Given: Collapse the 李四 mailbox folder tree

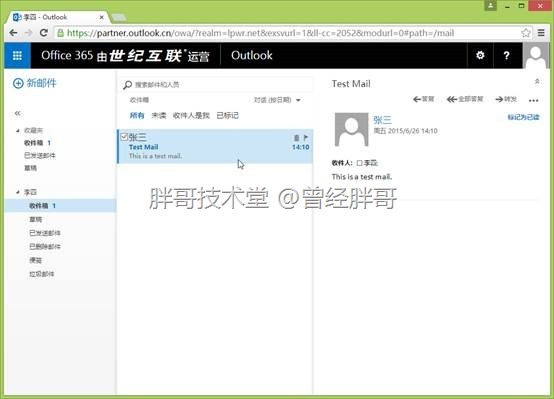Looking at the screenshot, I should coord(18,192).
